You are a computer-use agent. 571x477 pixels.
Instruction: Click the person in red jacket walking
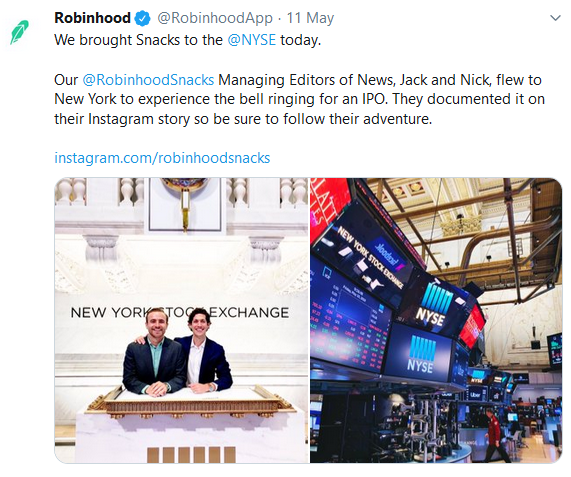(x=492, y=435)
